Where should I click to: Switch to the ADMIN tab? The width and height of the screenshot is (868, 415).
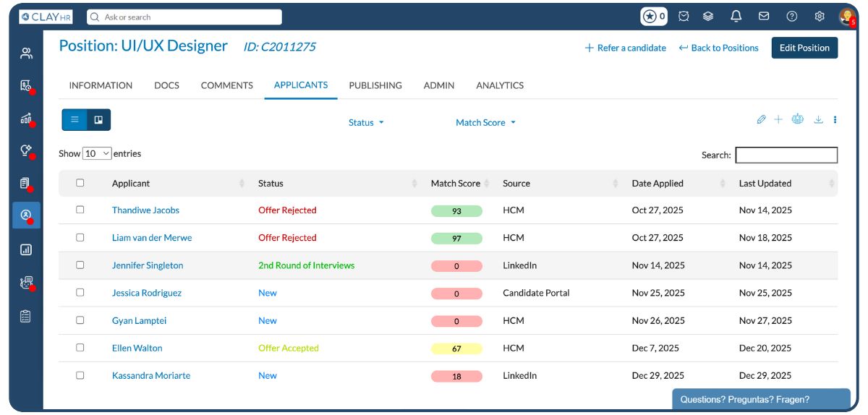439,85
